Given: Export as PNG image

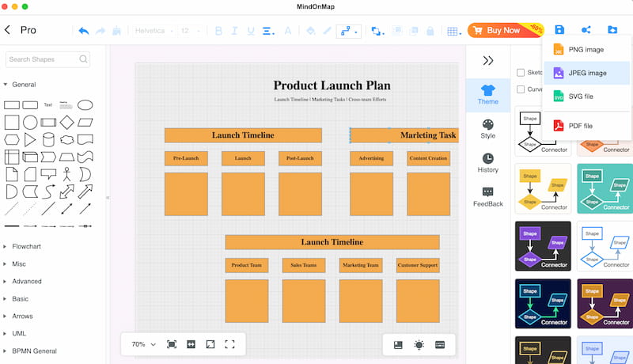Looking at the screenshot, I should (x=586, y=49).
